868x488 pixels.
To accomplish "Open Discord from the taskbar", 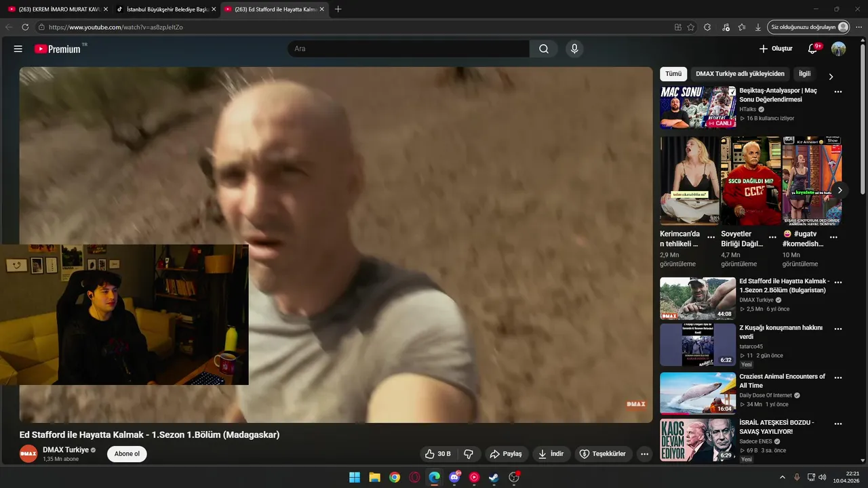I will [454, 477].
